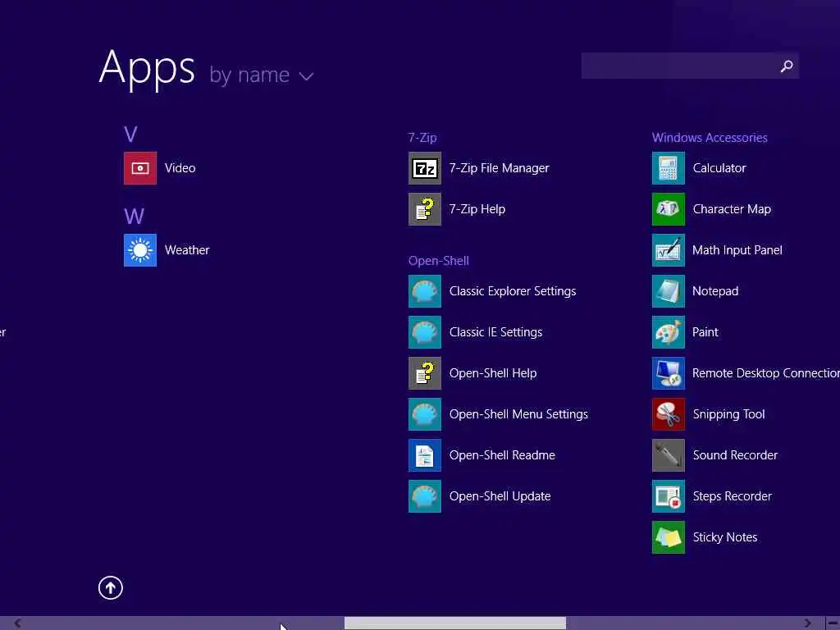Open the Video app icon
The image size is (840, 630).
click(140, 168)
